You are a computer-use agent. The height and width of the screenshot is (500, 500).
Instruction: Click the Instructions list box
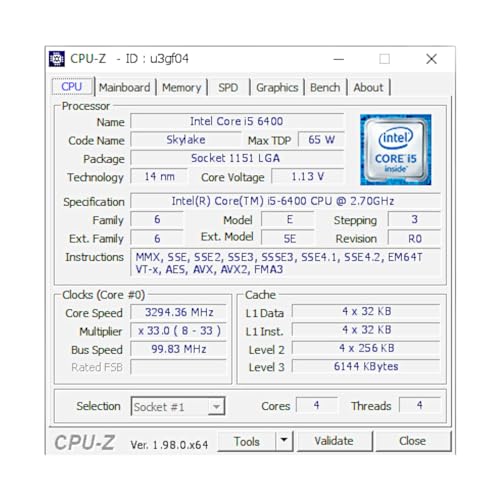pyautogui.click(x=285, y=263)
